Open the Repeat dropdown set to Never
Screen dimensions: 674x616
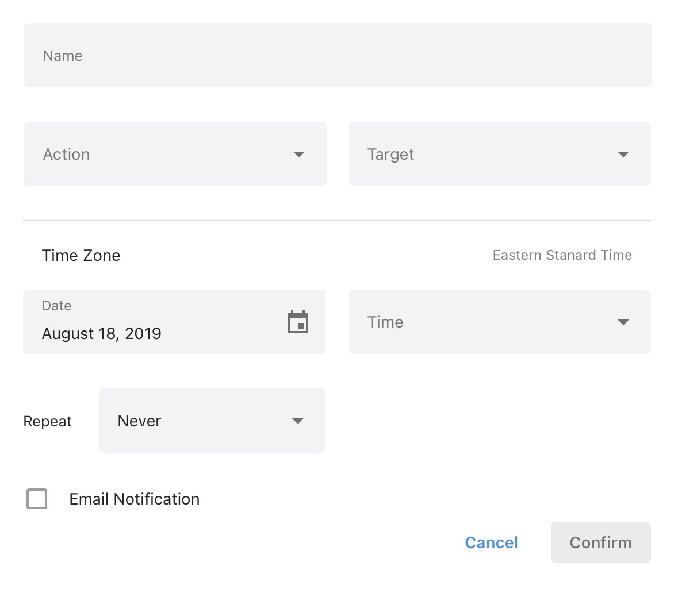click(x=212, y=421)
